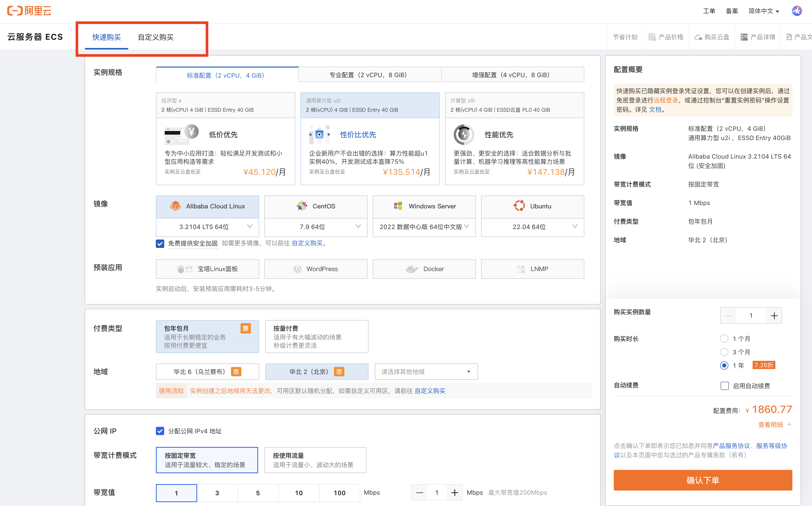Select 10 Mbps bandwidth value
Viewport: 812px width, 506px height.
click(299, 493)
